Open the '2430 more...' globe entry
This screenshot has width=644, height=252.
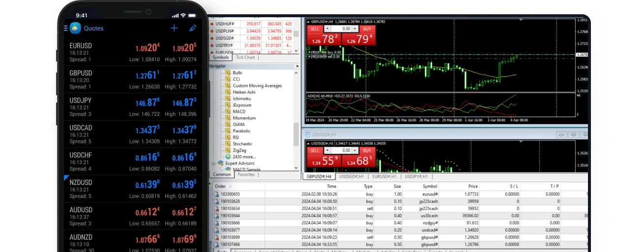click(x=240, y=157)
